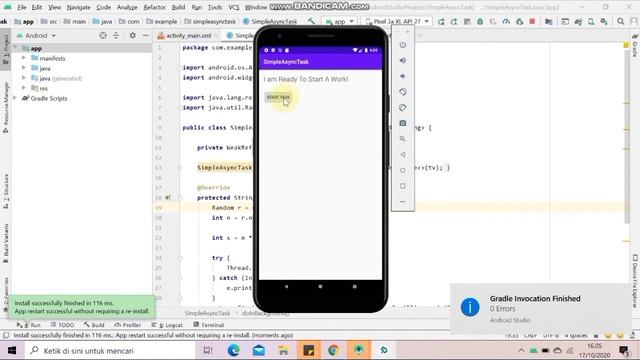Click the emulator sidebar home circle

click(402, 170)
